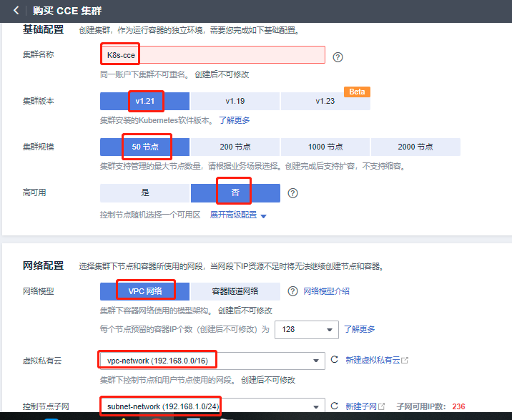512x420 pixels.
Task: Set high availability to 否
Action: (235, 193)
